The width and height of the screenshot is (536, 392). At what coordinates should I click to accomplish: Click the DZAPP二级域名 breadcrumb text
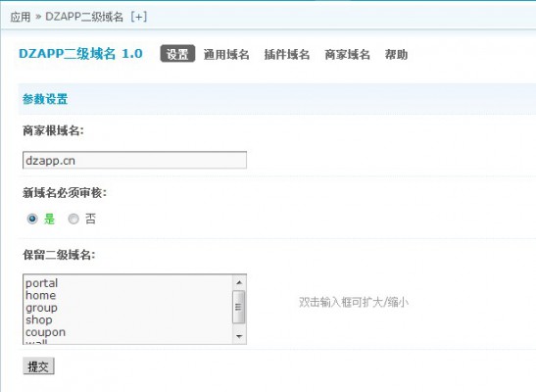click(84, 17)
